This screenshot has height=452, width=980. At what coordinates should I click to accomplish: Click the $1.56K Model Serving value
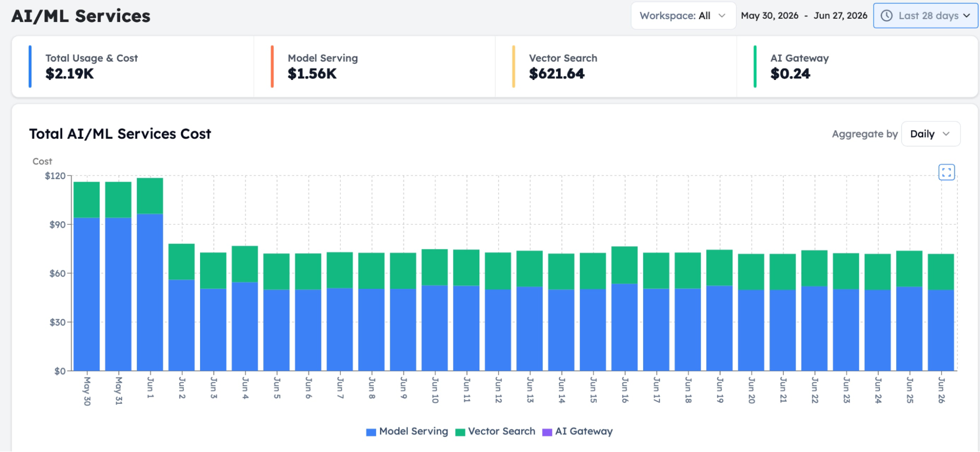pyautogui.click(x=312, y=74)
